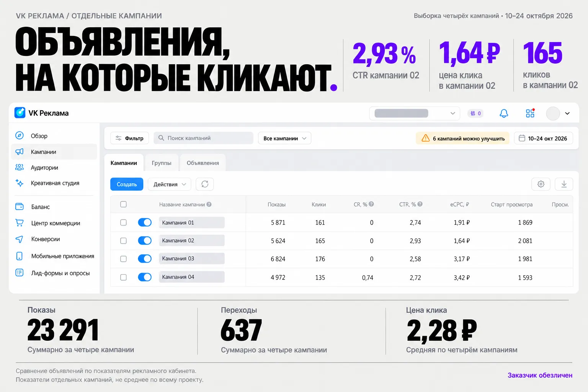The image size is (588, 392).
Task: Click the download report icon
Action: pos(564,184)
